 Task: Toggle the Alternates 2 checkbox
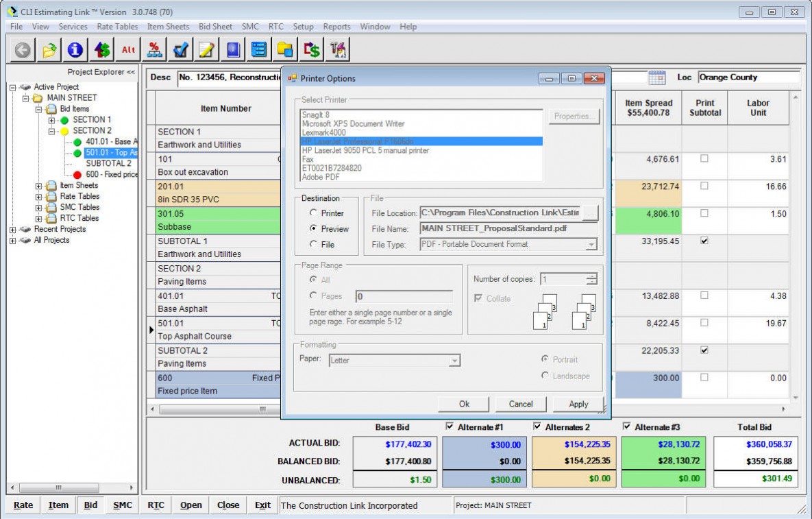click(x=537, y=426)
